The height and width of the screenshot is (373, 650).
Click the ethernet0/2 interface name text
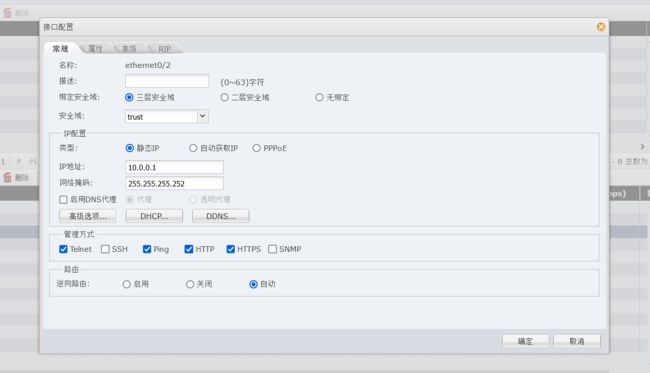148,65
